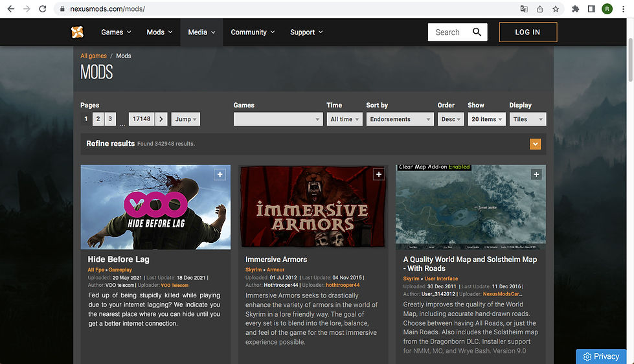Screen dimensions: 634x364
Task: Select page 1 button
Action: click(x=85, y=119)
